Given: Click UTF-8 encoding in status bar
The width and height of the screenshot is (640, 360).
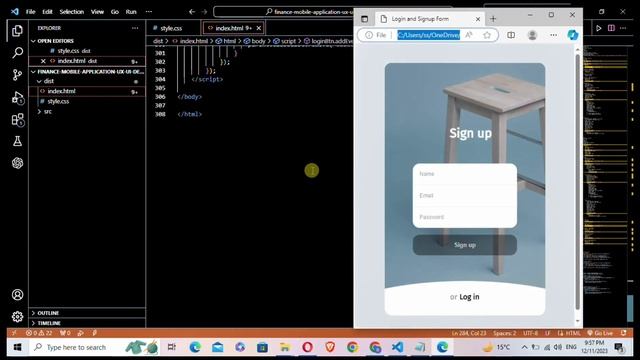Looking at the screenshot, I should pos(530,333).
